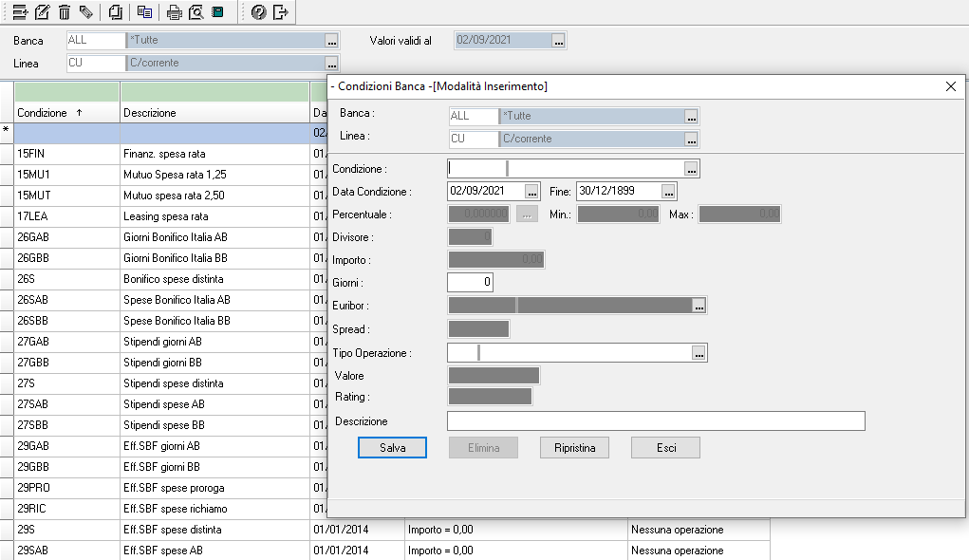Screen dimensions: 969x560
Task: Click into the Descrizione text field
Action: click(655, 421)
